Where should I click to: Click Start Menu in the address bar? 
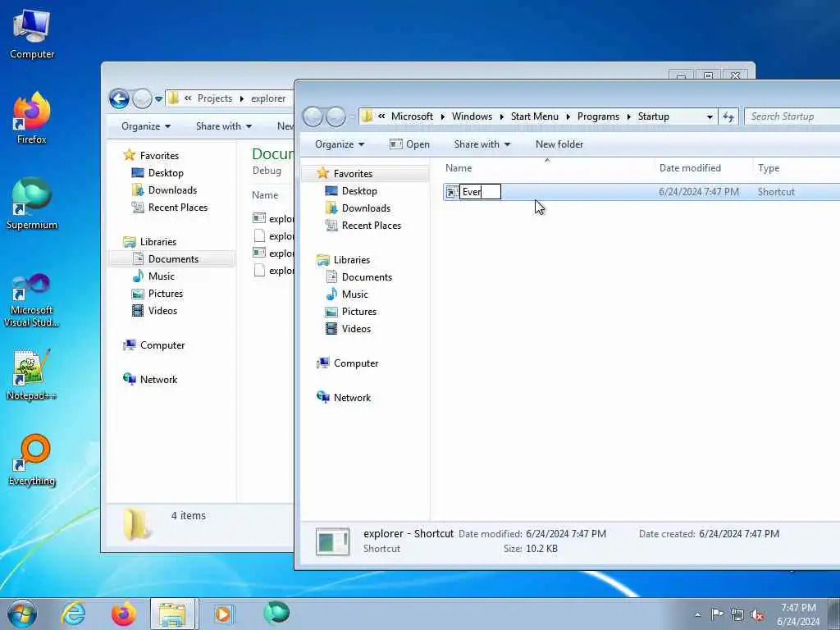[x=535, y=116]
